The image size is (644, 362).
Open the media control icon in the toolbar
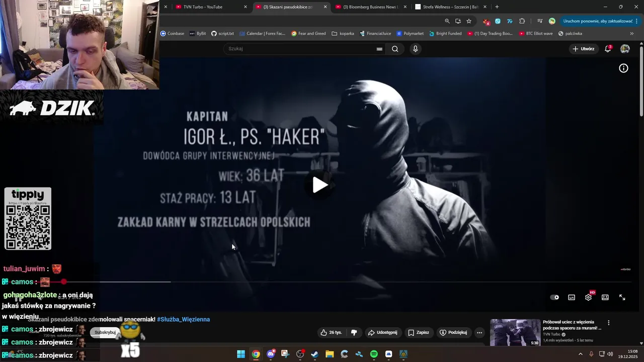pyautogui.click(x=539, y=21)
